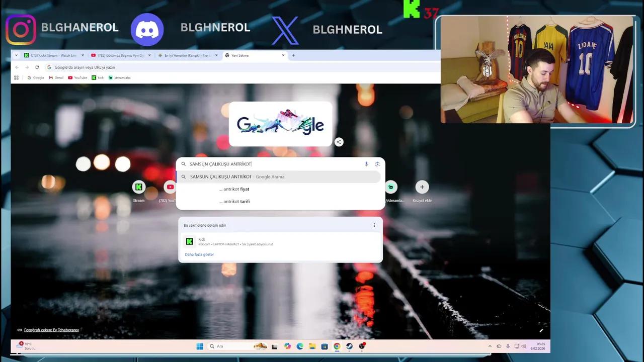Start a voice search with the microphone
This screenshot has width=644, height=362.
[x=366, y=164]
